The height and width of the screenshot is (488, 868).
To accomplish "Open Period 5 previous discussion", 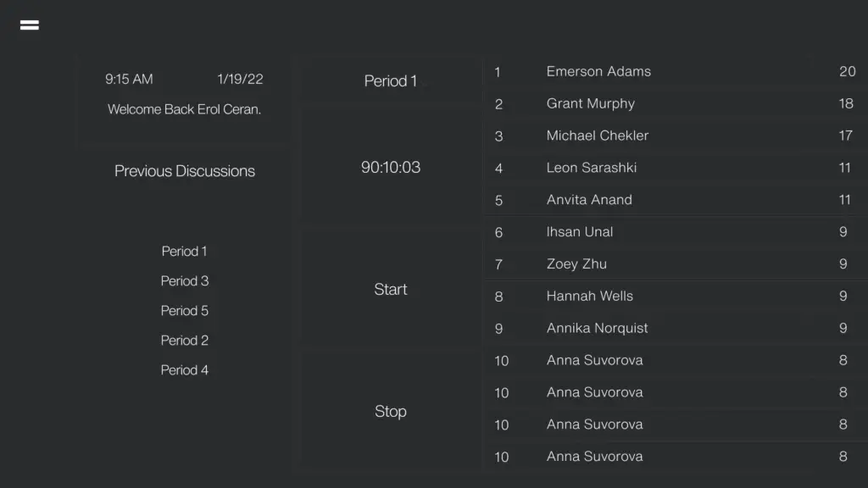I will tap(184, 311).
